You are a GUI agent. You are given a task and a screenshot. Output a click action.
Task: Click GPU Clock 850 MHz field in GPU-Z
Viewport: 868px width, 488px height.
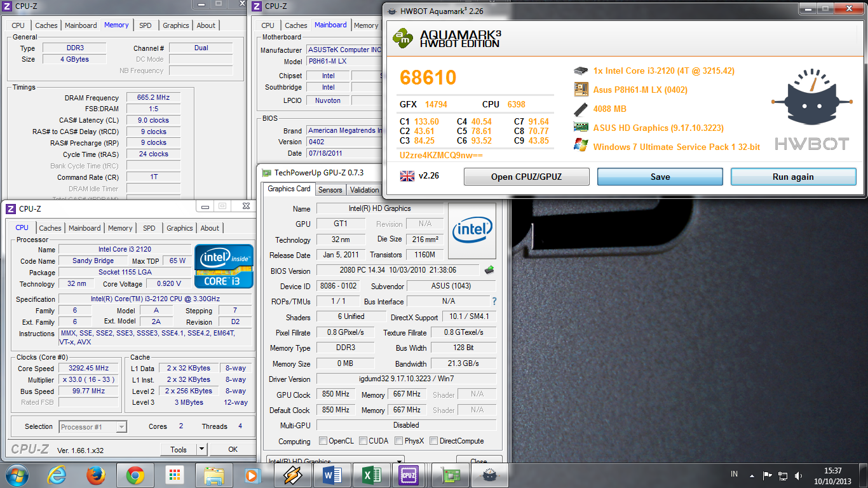click(335, 395)
